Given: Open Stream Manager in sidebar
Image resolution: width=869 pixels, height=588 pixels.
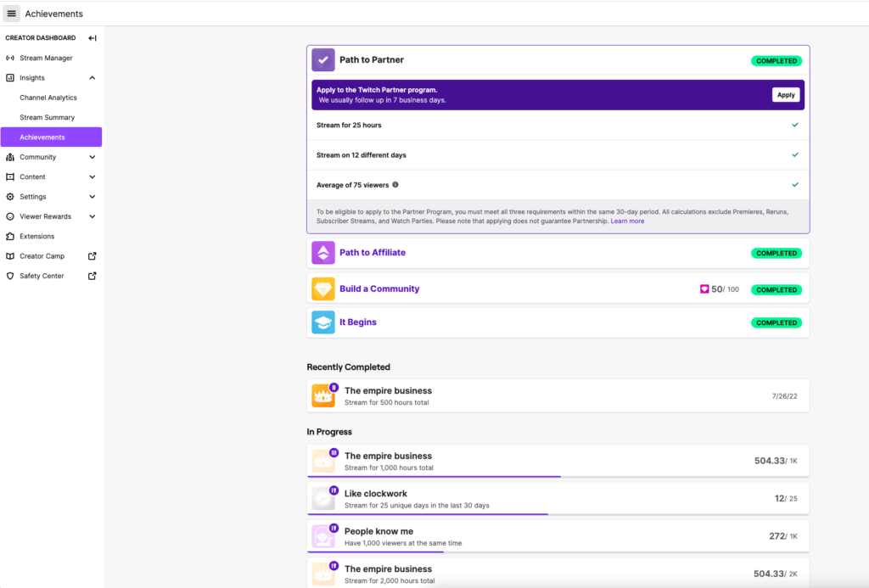Looking at the screenshot, I should click(x=51, y=58).
